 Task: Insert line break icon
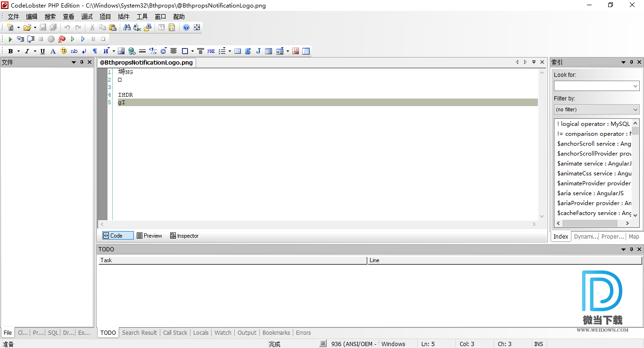coord(84,51)
